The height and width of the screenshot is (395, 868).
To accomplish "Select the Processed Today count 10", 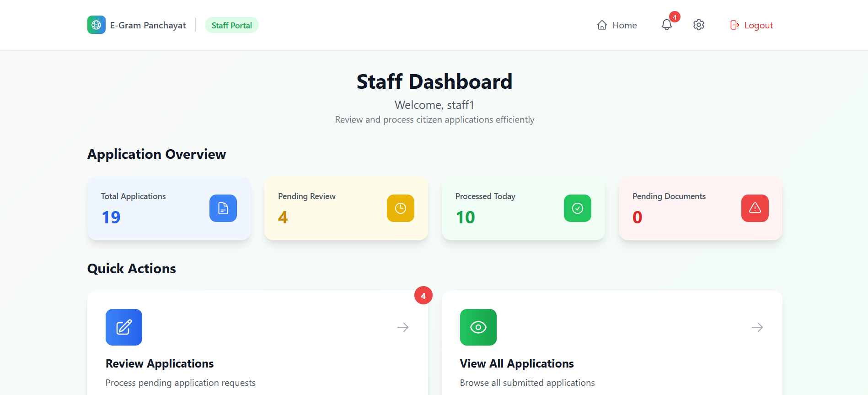I will (x=466, y=217).
